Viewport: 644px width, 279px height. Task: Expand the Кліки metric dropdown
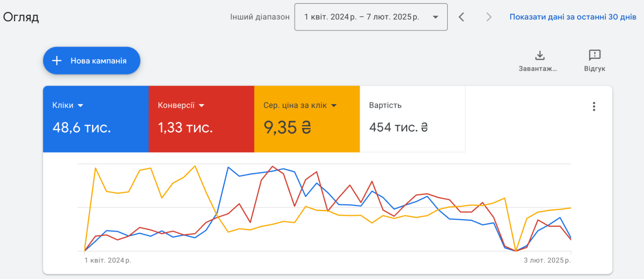click(x=81, y=106)
